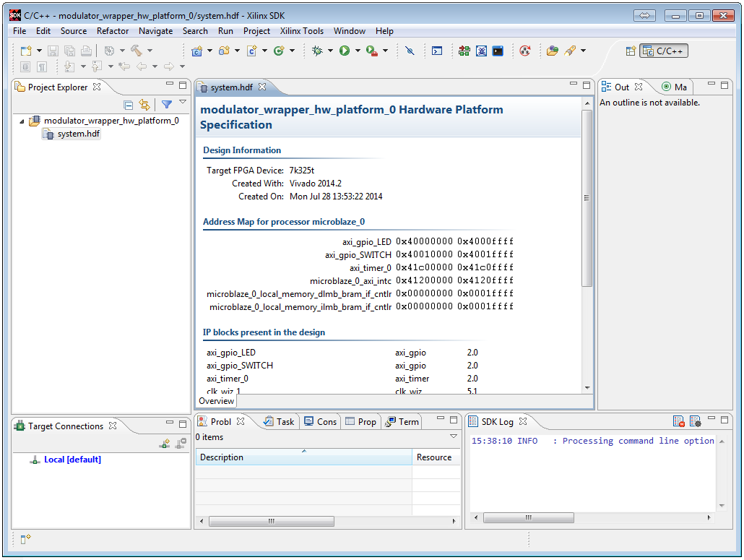Select system.hdf in Project Explorer
The width and height of the screenshot is (744, 560).
[x=72, y=134]
